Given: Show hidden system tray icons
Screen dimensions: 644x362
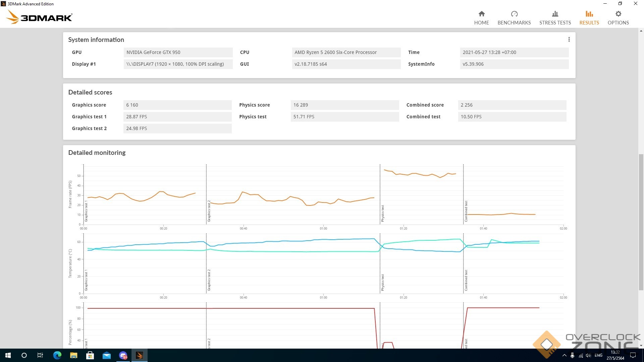Looking at the screenshot, I should (564, 355).
